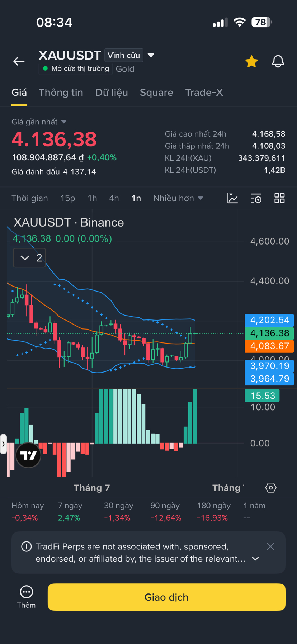Tap the blue 4,202.54 price label
This screenshot has width=297, height=644.
tap(269, 320)
